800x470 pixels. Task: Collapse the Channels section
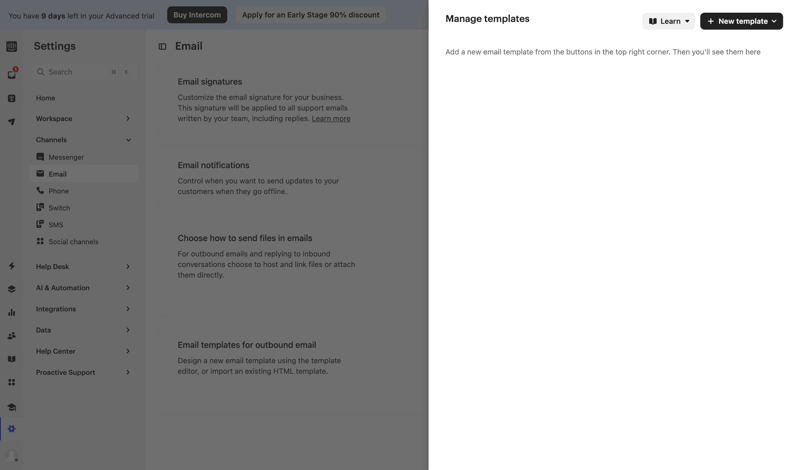click(x=128, y=140)
